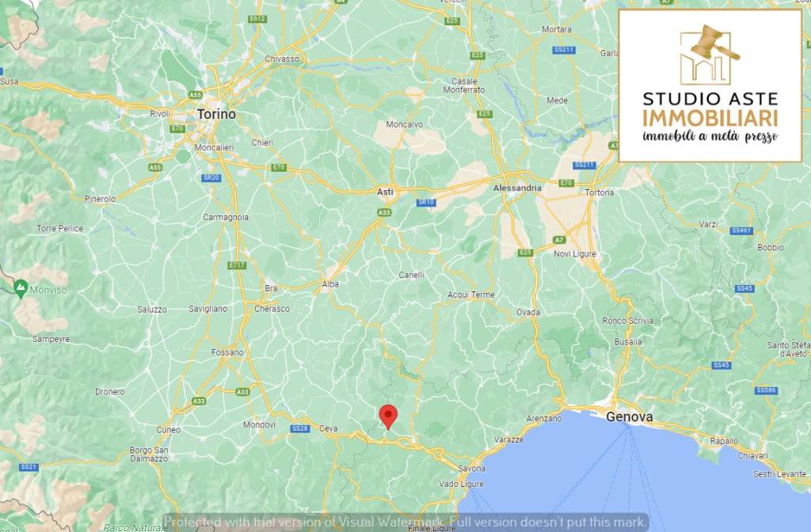Click the SS28 road shield near Ceva
The width and height of the screenshot is (811, 532).
pos(300,428)
